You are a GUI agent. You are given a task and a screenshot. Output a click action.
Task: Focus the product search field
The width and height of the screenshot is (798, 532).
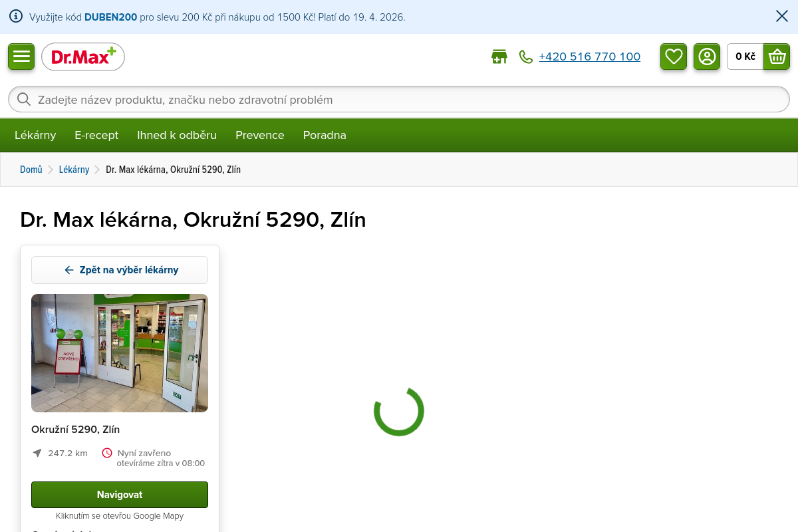(399, 100)
